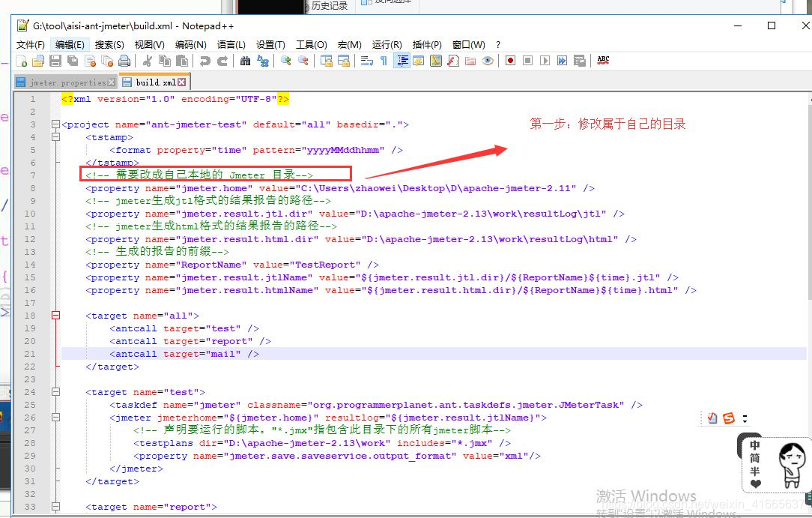
Task: Click the 中 character on the IME panel
Action: pos(755,445)
